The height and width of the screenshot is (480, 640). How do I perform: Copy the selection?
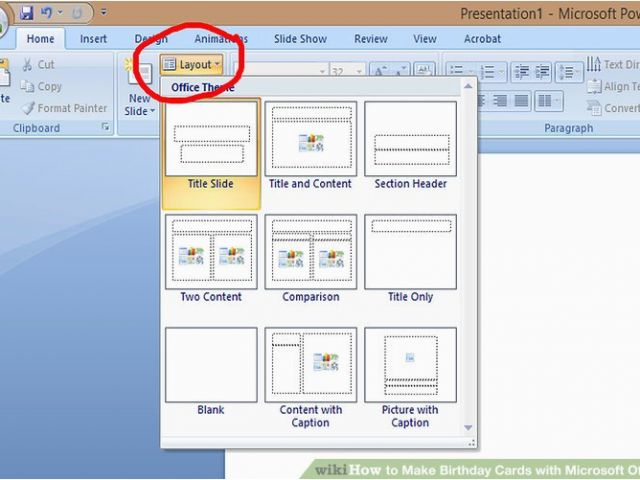[x=42, y=87]
